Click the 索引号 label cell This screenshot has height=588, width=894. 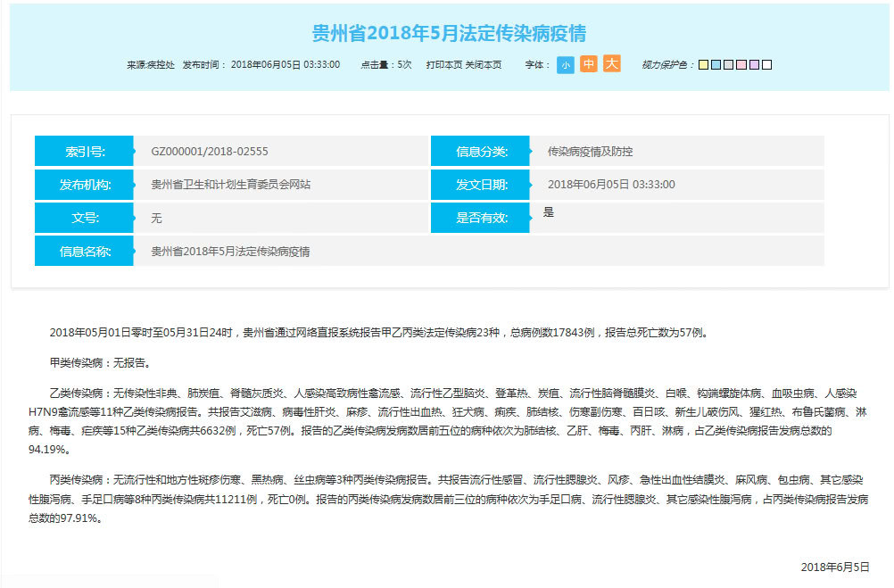click(84, 152)
